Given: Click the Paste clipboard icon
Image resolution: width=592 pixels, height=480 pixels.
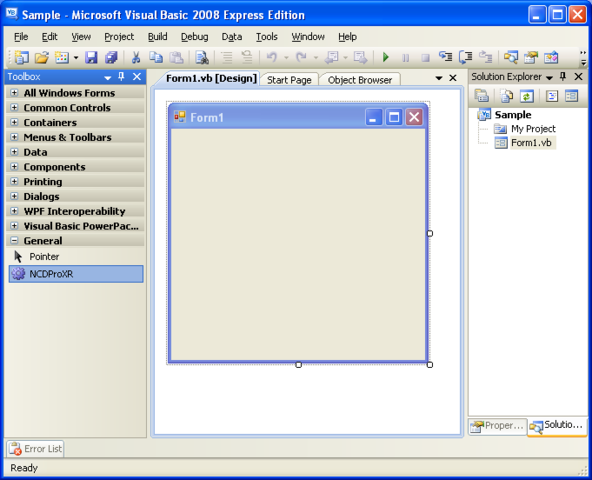Looking at the screenshot, I should pyautogui.click(x=176, y=57).
